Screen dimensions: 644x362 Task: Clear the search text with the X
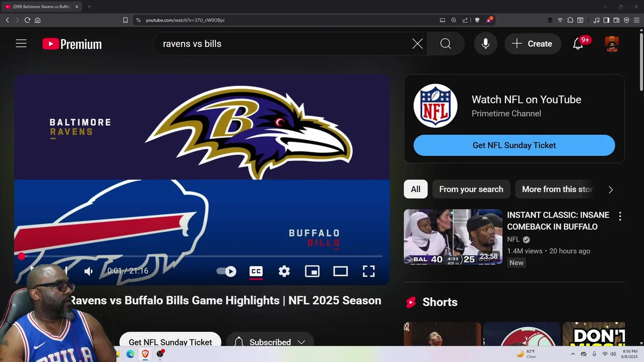pyautogui.click(x=418, y=44)
